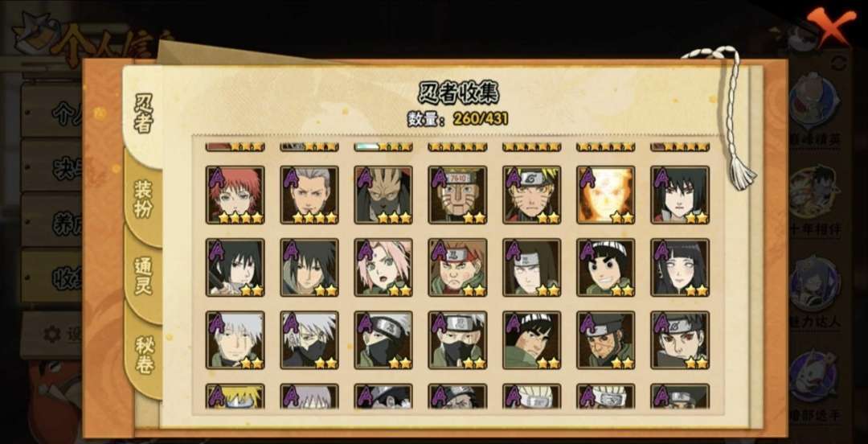
Task: Open the pink-haired Sakura ninja portrait
Action: click(383, 267)
